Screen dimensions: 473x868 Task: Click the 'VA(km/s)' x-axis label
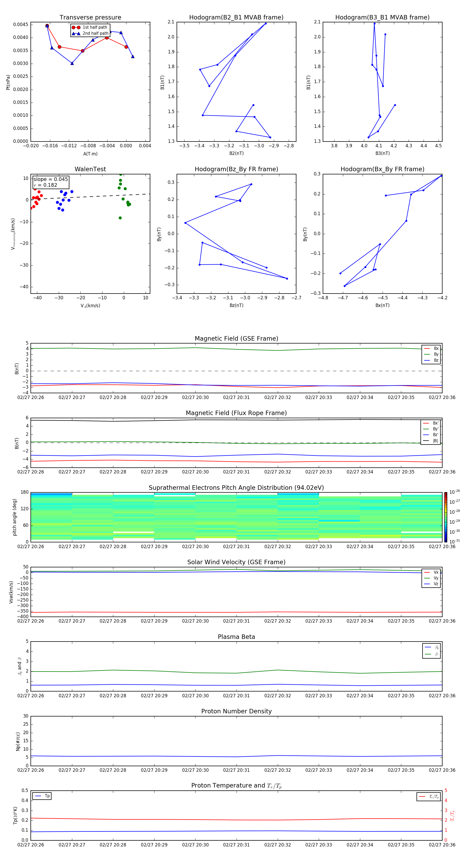tap(90, 306)
